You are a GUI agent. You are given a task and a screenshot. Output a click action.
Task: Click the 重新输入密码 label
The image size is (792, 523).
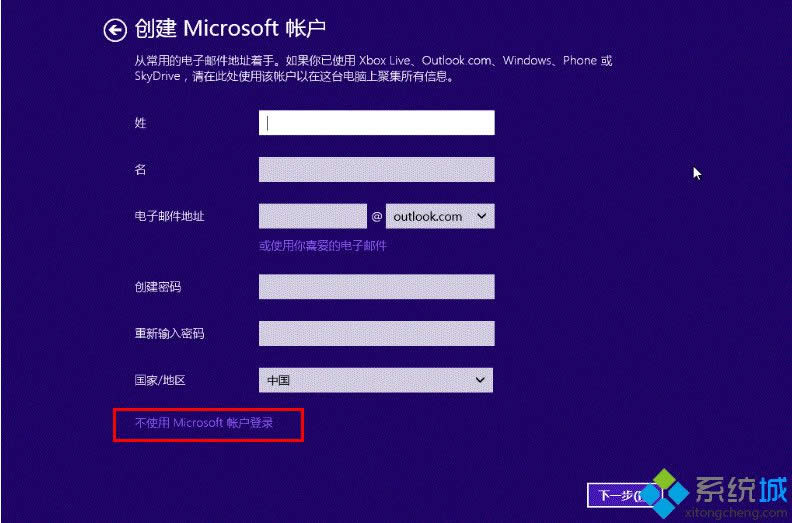tap(169, 334)
